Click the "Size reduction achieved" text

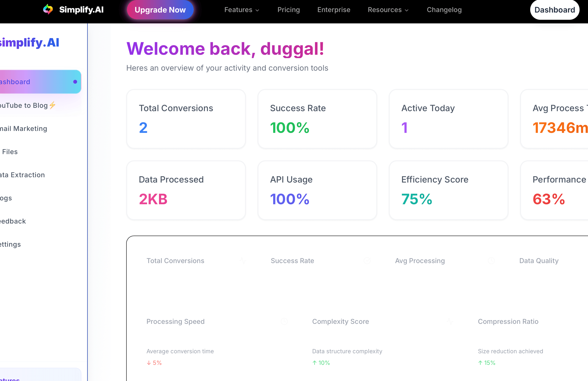click(510, 351)
